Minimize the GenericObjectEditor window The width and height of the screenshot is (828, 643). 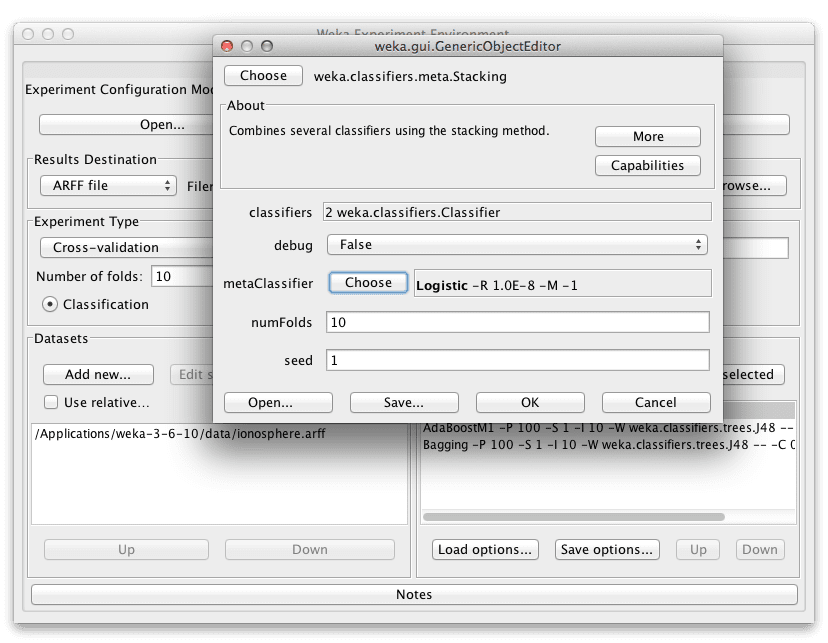click(247, 46)
